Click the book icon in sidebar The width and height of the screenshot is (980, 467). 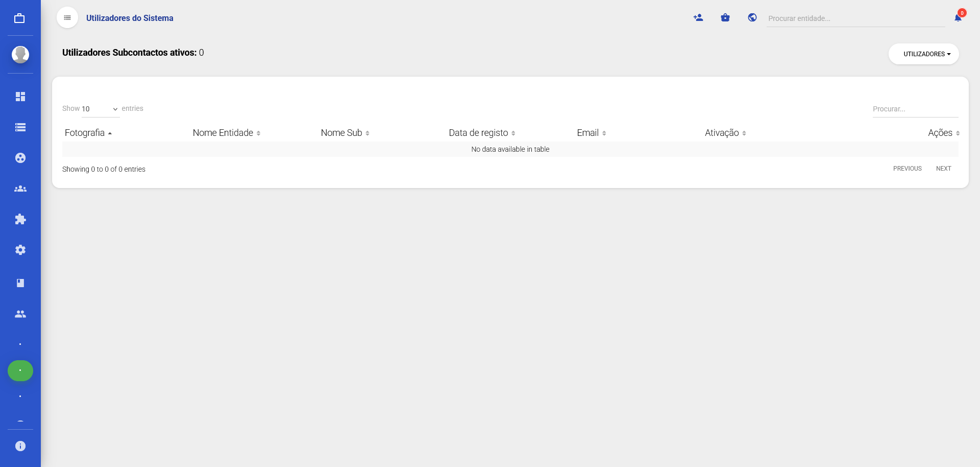pyautogui.click(x=20, y=283)
